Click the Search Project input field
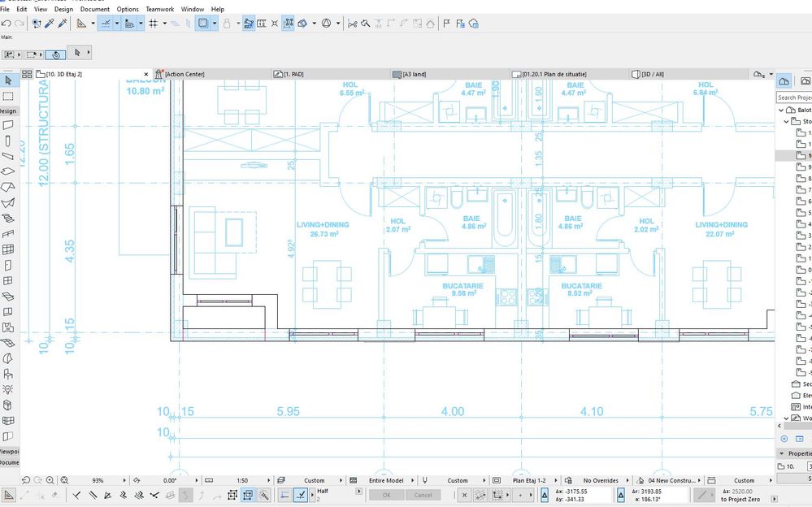Screen dimensions: 812x507 pyautogui.click(x=793, y=97)
